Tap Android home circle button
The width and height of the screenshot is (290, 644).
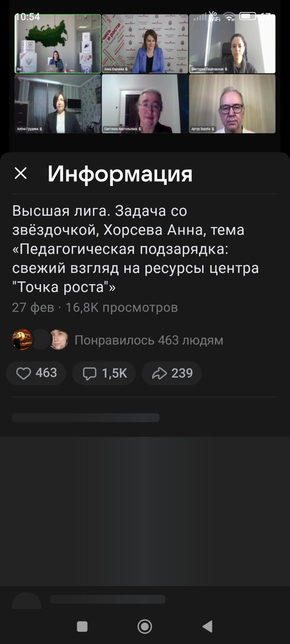click(x=145, y=626)
